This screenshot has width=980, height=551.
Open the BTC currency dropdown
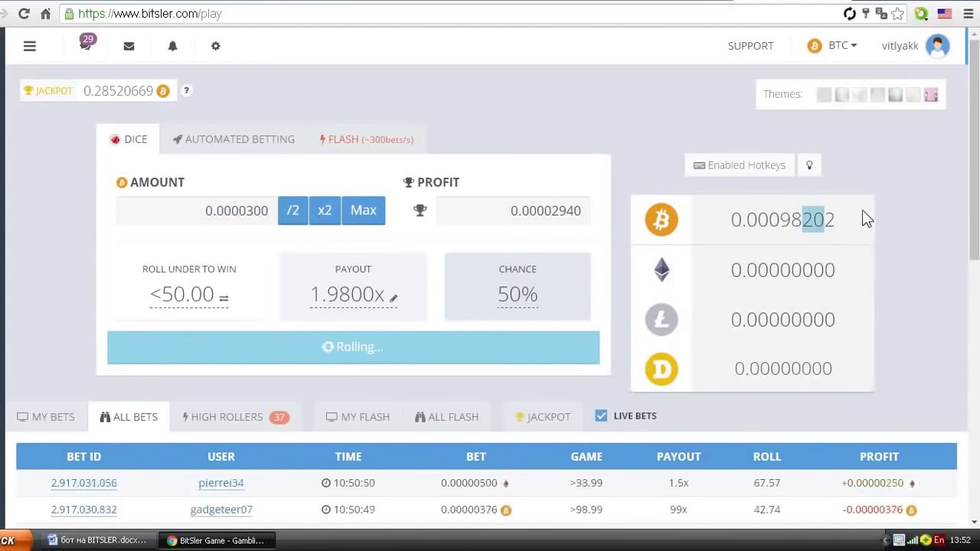(832, 46)
